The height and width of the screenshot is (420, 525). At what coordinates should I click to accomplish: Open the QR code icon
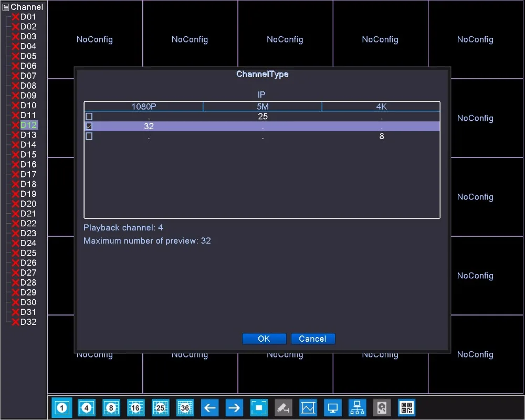click(x=406, y=407)
